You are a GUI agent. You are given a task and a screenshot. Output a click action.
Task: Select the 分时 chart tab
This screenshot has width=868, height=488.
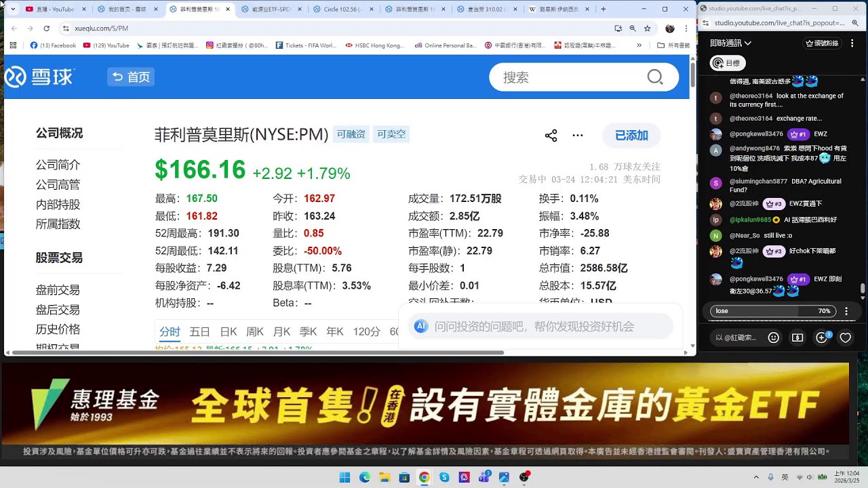[170, 331]
